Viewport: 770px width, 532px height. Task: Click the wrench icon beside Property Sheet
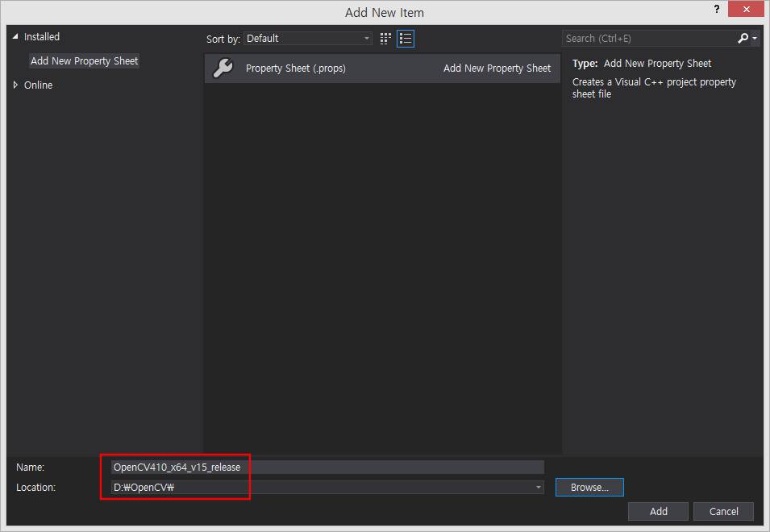click(x=223, y=69)
